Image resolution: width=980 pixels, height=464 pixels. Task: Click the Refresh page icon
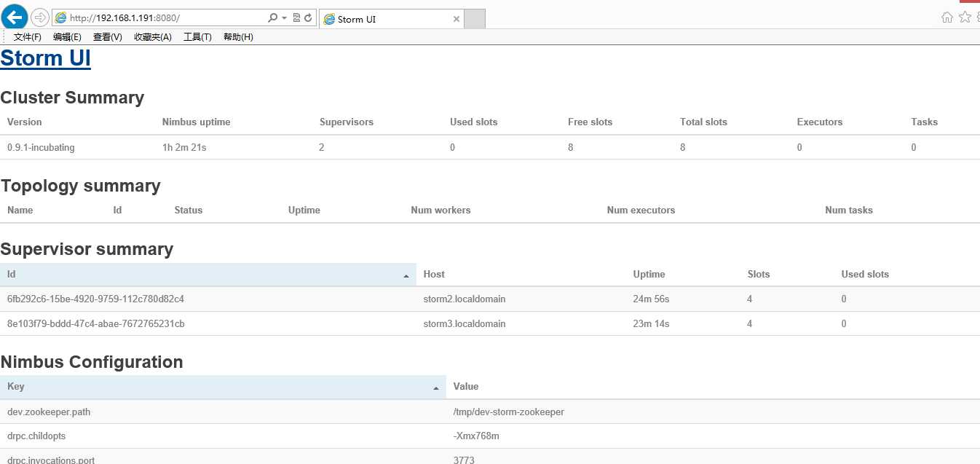tap(309, 18)
